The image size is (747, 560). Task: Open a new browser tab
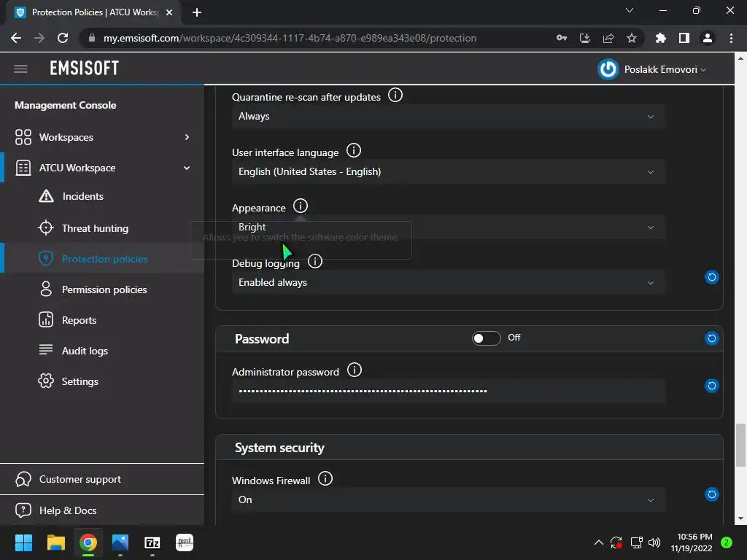pos(197,12)
